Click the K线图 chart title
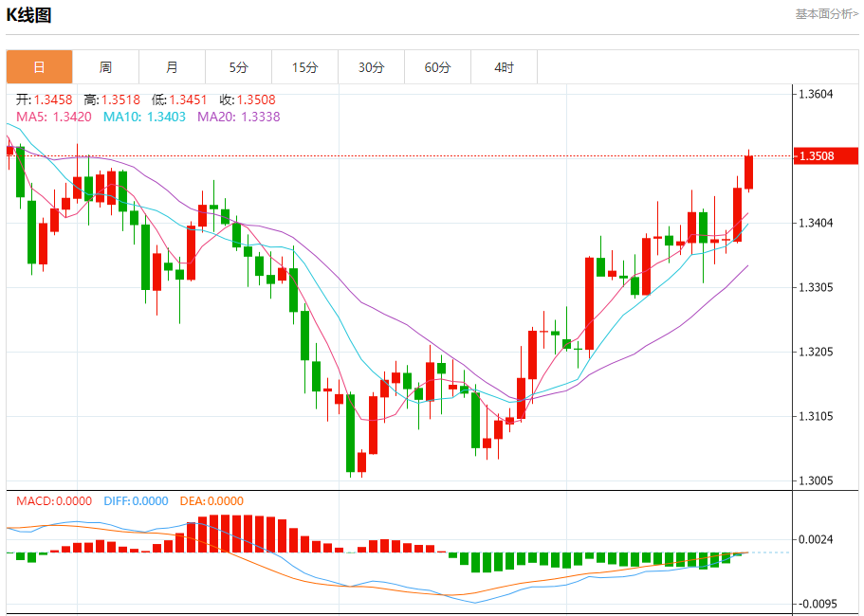 (x=29, y=15)
